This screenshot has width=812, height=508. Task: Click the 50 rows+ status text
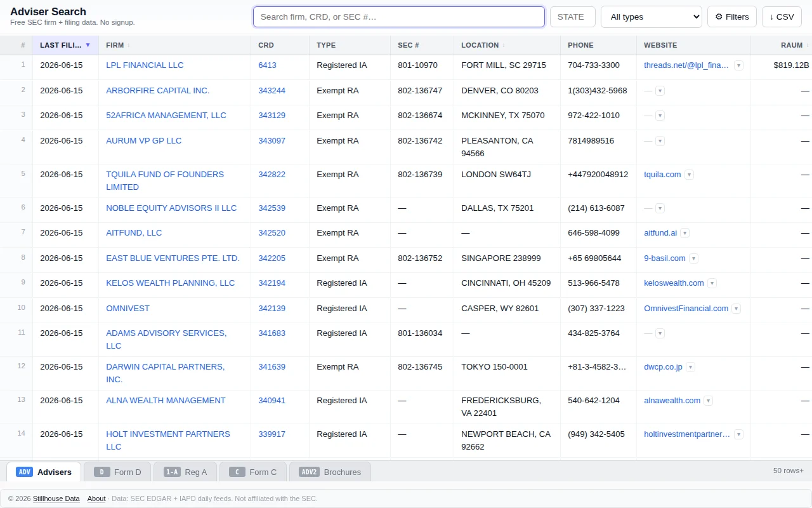click(x=789, y=471)
